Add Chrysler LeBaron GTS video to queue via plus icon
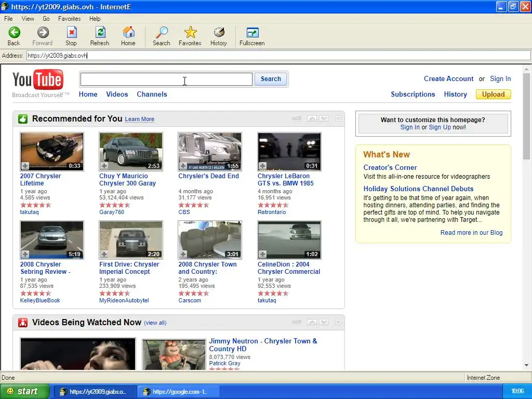Viewport: 532px width, 399px height. click(262, 166)
